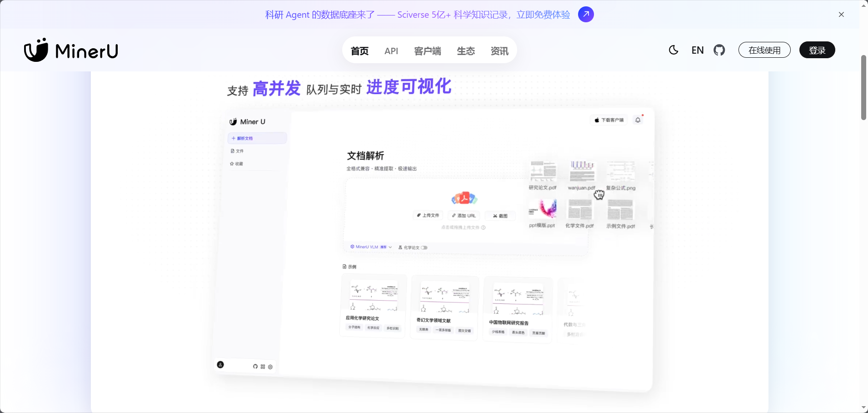Open the GitHub repository icon in header

[719, 50]
